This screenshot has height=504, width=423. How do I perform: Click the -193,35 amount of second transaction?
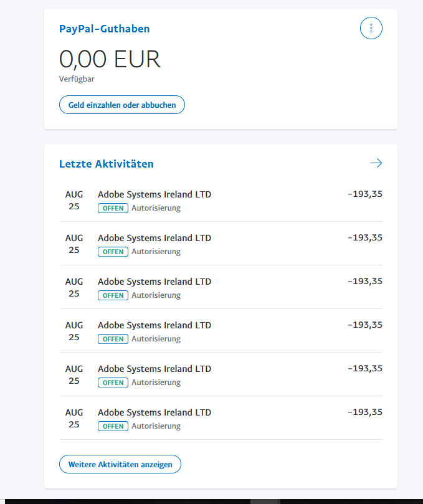[364, 237]
